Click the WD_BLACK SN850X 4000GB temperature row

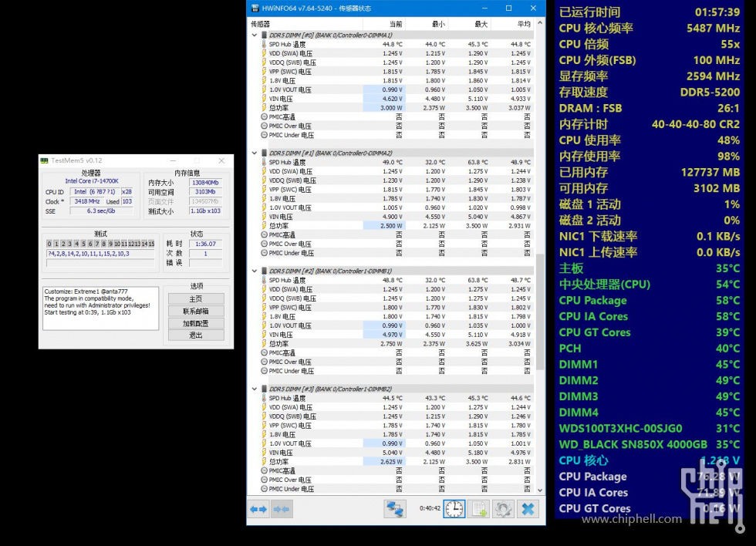(x=649, y=444)
